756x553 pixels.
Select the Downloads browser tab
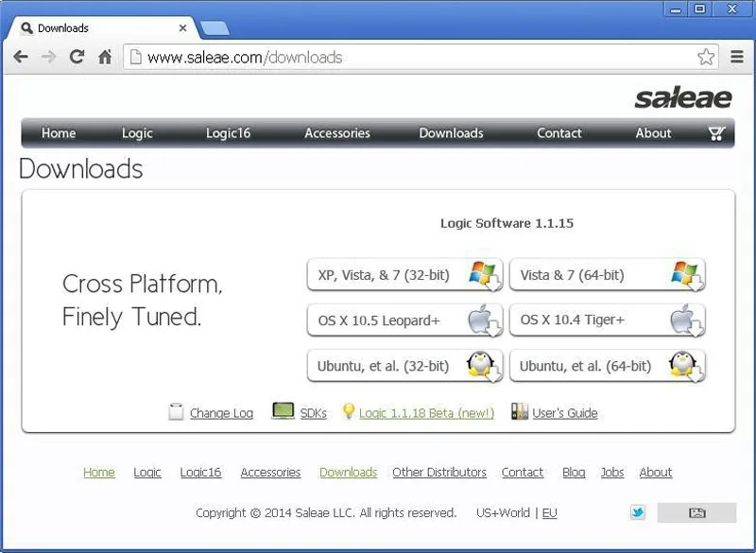click(101, 28)
